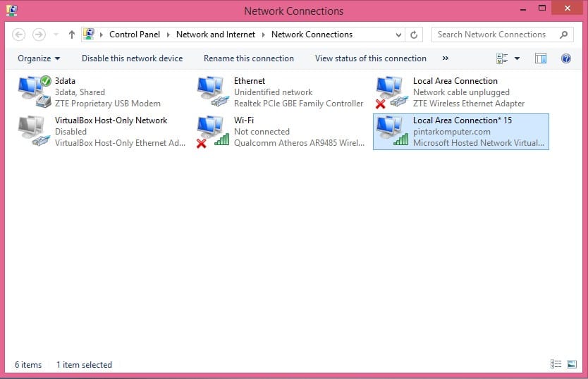Show additional toolbar commands chevron

[445, 58]
